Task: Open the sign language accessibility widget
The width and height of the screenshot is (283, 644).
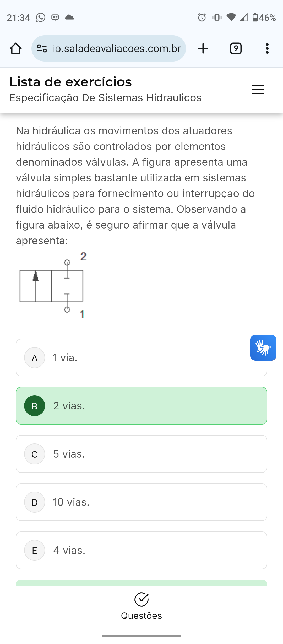Action: pos(263,348)
